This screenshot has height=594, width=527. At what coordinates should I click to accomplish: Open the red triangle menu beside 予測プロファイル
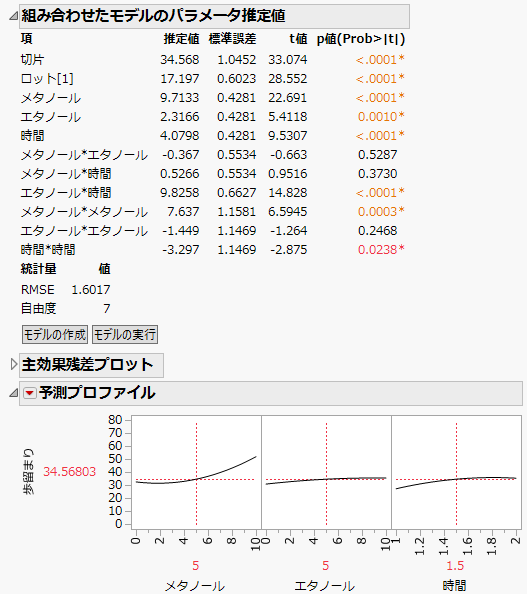coord(30,393)
